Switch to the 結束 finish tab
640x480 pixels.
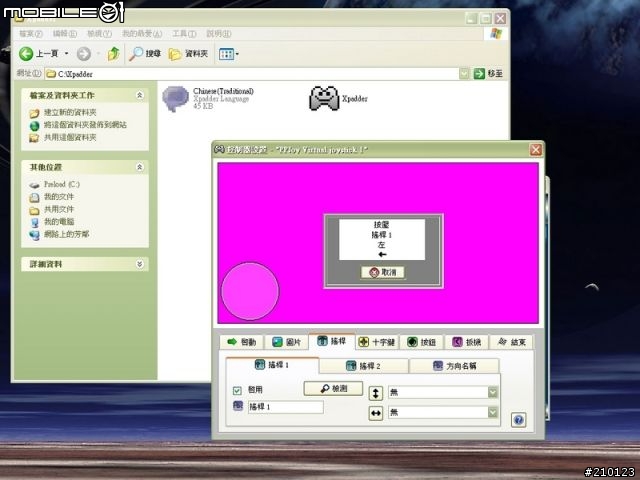pyautogui.click(x=512, y=342)
